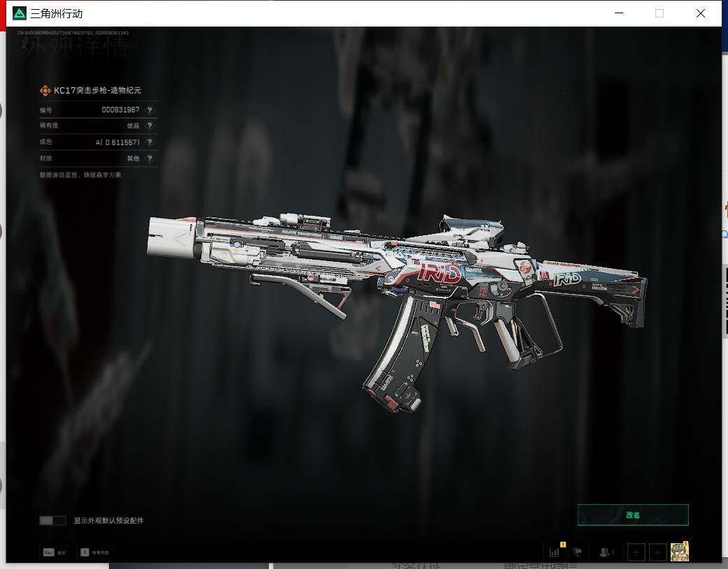The image size is (728, 569).
Task: Click the green 改名 button
Action: pos(633,515)
